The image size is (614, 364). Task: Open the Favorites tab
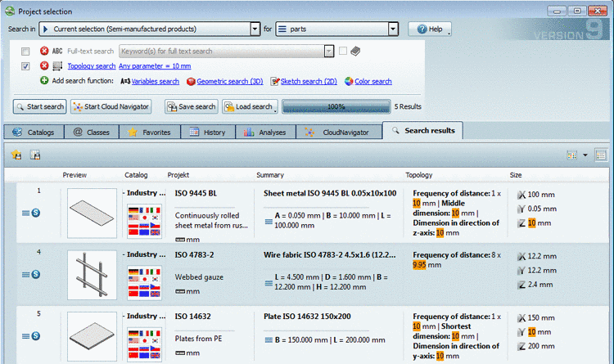pyautogui.click(x=150, y=133)
